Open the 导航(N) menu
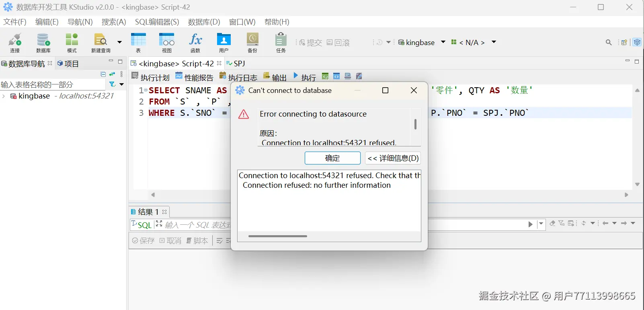The width and height of the screenshot is (644, 310). [x=80, y=22]
